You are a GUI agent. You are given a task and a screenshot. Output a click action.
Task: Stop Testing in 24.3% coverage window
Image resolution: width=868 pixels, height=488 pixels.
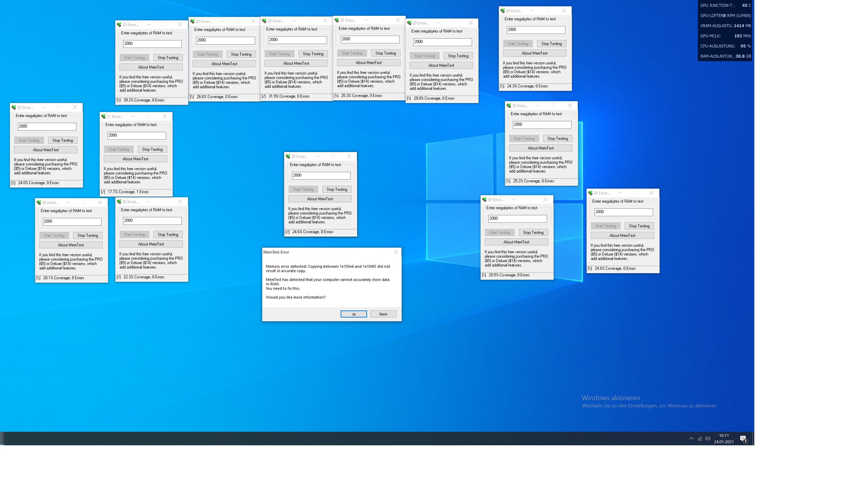tap(551, 43)
